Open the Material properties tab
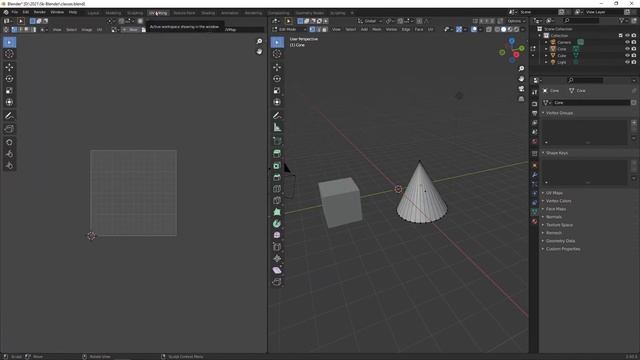This screenshot has width=640, height=360. pyautogui.click(x=534, y=221)
